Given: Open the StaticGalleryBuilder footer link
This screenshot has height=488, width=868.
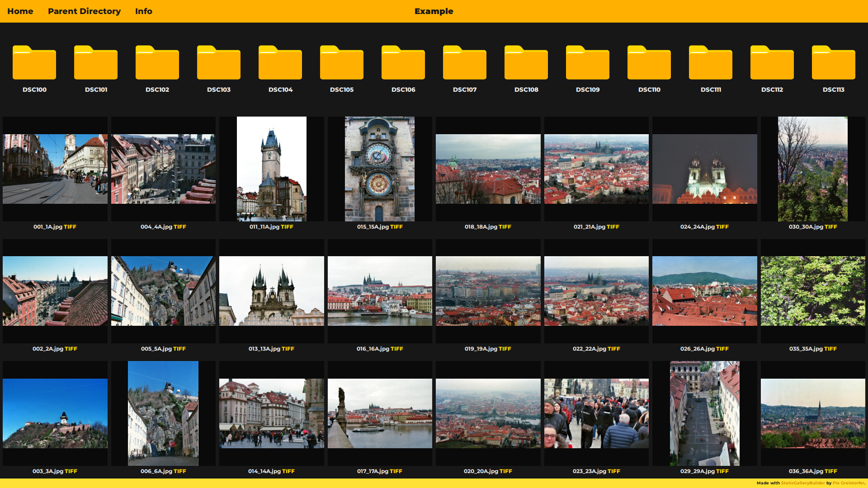Looking at the screenshot, I should (x=803, y=483).
